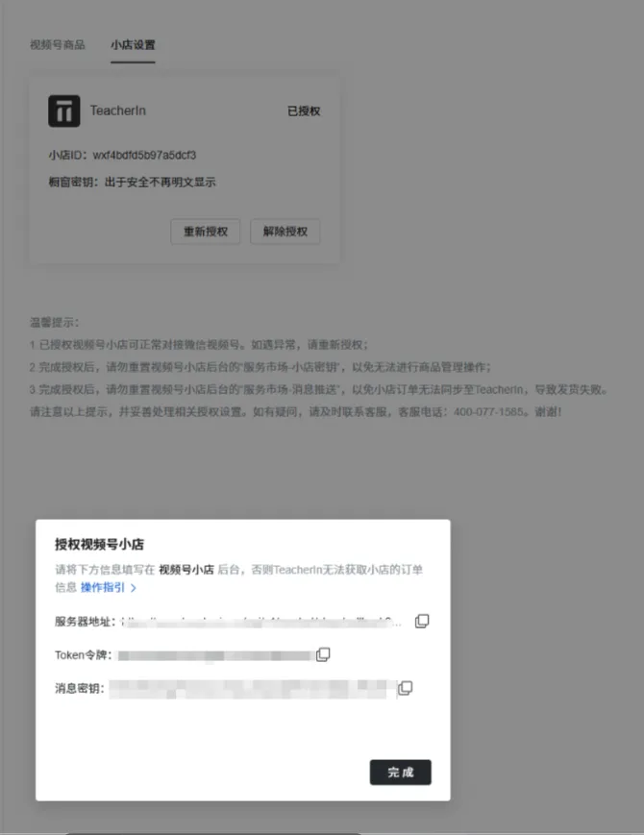Click the chevron next to 操作指引
Screen dimensions: 644x835
(134, 588)
